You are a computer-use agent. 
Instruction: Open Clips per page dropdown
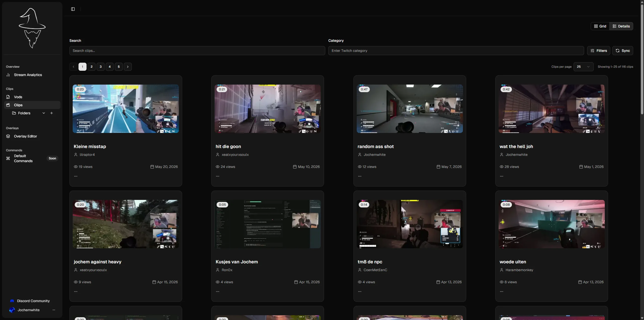(583, 67)
